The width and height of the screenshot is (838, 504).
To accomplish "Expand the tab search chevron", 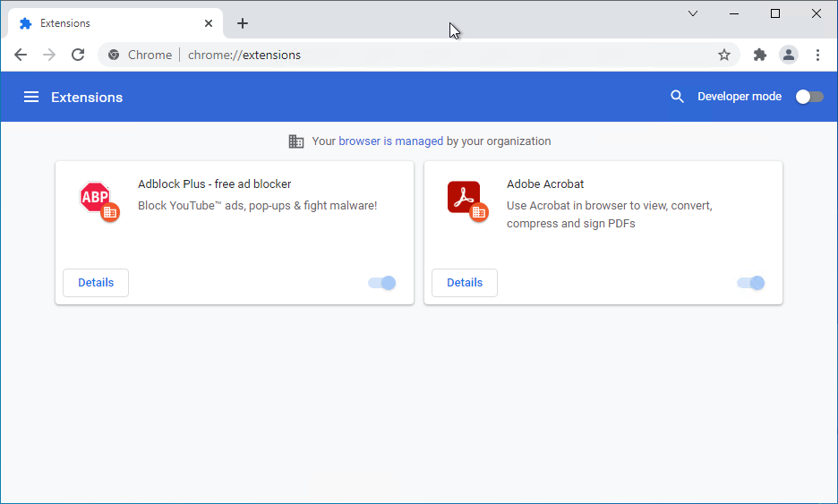I will point(693,13).
